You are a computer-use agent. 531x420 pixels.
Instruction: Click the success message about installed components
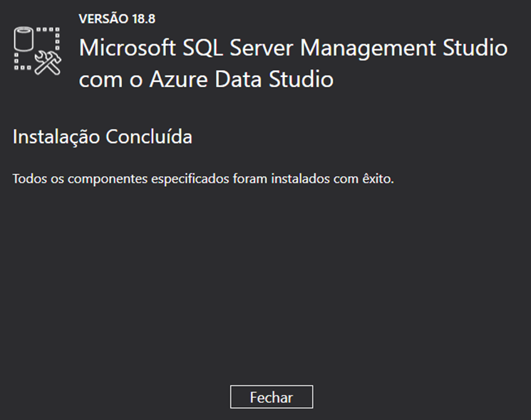(x=203, y=178)
